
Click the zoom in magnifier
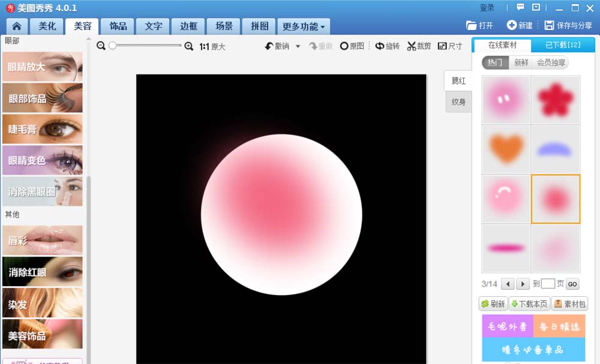coord(188,46)
